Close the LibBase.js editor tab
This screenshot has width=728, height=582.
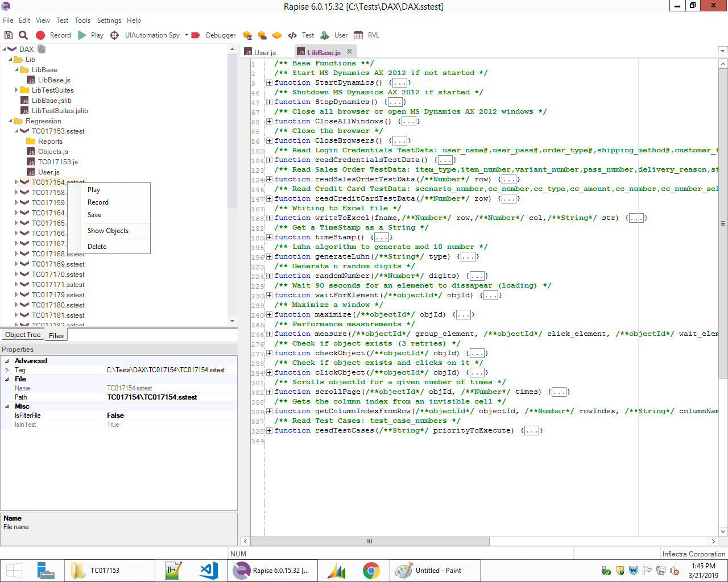pos(349,52)
